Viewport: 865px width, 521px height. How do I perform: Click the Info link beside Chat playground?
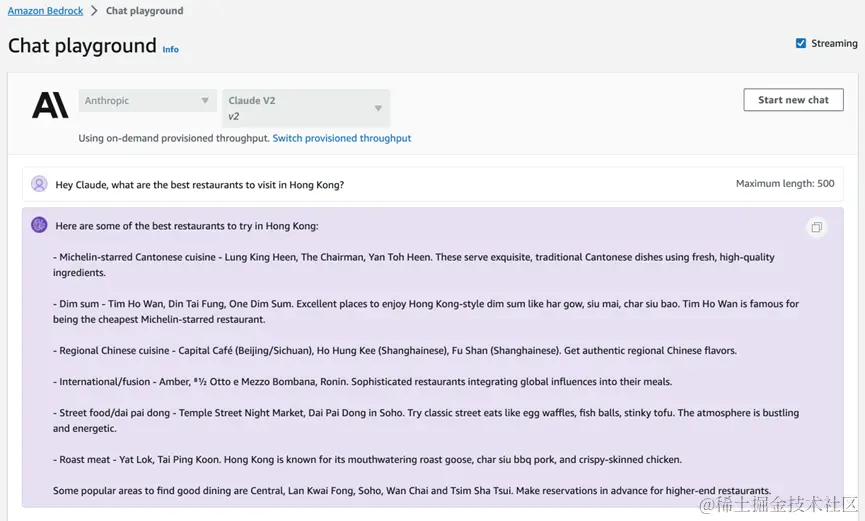coord(170,49)
